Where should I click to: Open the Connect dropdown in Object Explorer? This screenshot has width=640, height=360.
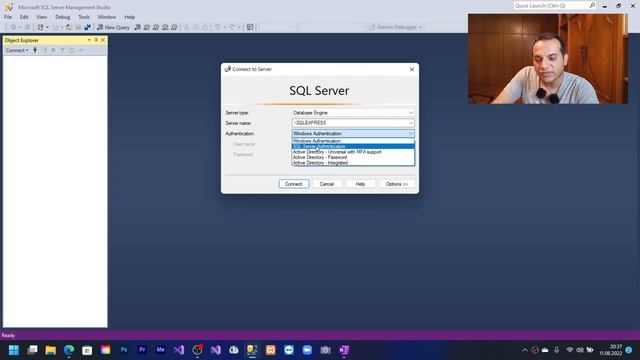[17, 50]
